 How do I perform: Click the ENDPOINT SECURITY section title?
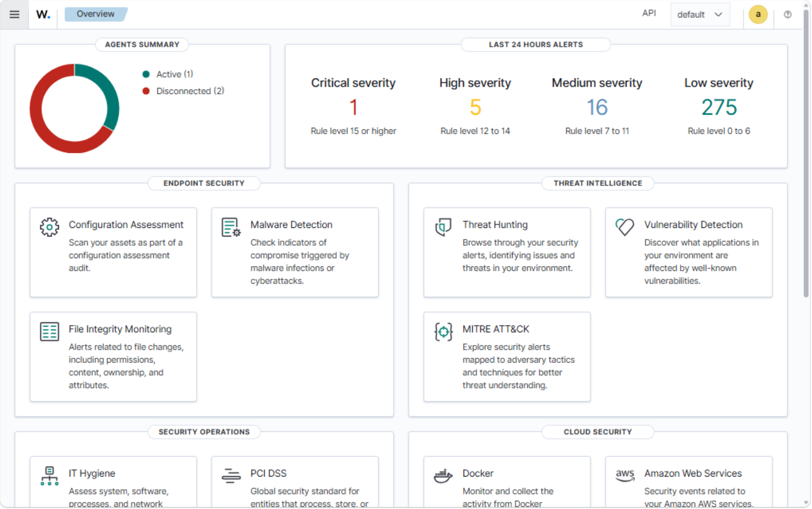(x=204, y=183)
